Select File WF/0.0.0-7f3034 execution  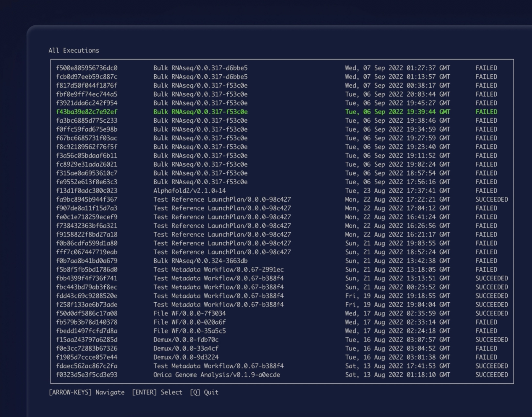pos(190,313)
